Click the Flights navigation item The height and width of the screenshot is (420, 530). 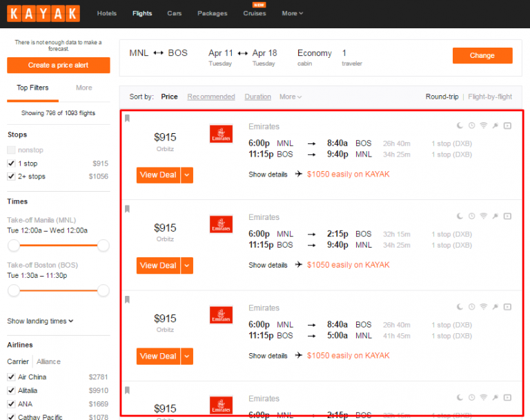[142, 14]
